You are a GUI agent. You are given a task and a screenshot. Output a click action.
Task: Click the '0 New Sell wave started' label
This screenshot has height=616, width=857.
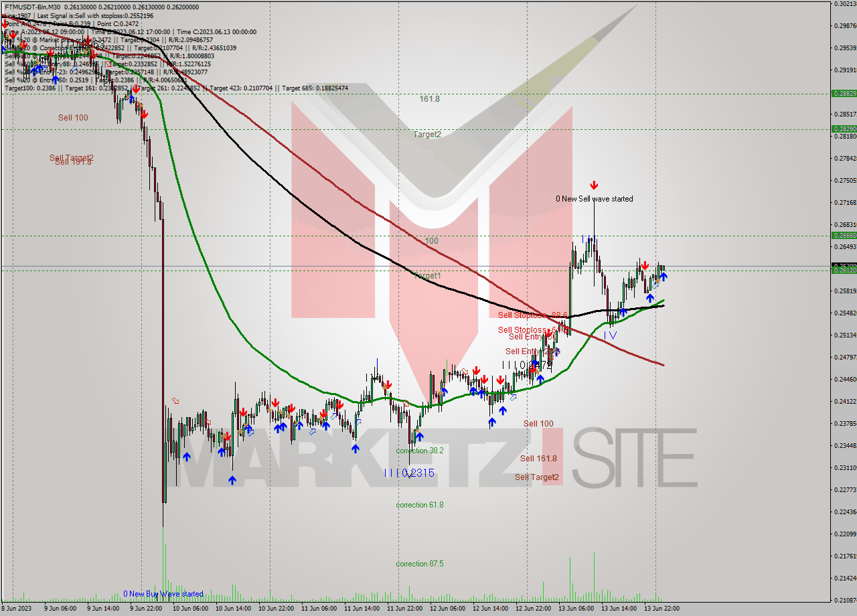point(595,199)
